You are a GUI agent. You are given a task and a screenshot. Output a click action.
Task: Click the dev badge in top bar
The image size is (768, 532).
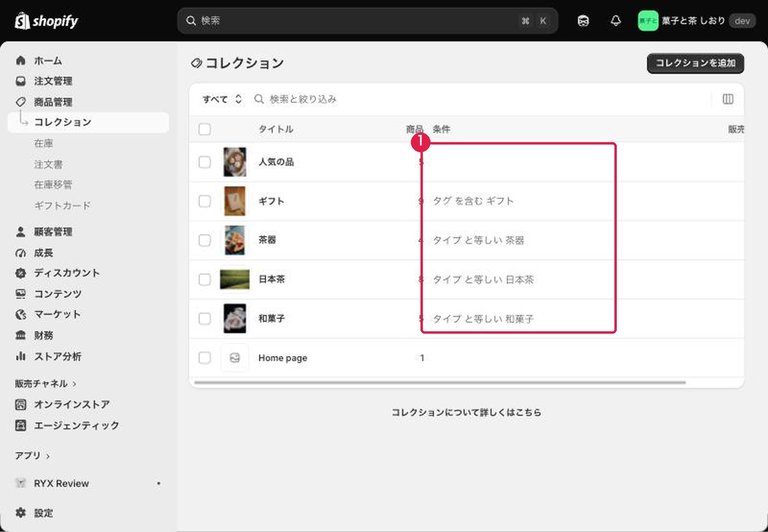click(742, 21)
